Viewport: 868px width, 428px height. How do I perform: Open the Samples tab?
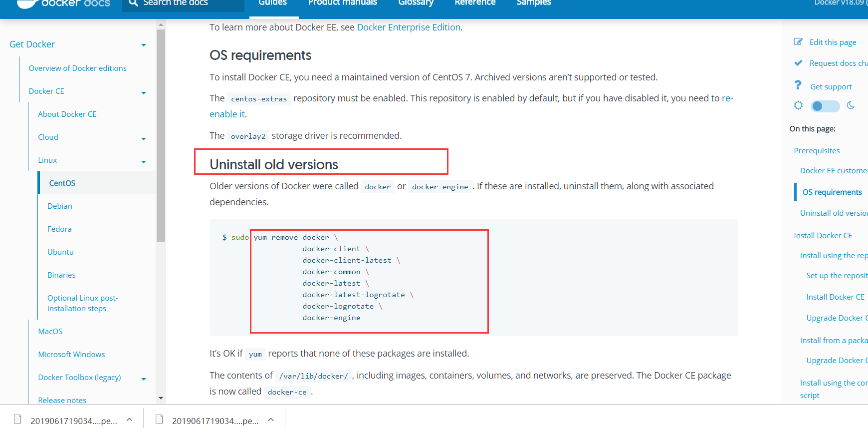[x=534, y=3]
